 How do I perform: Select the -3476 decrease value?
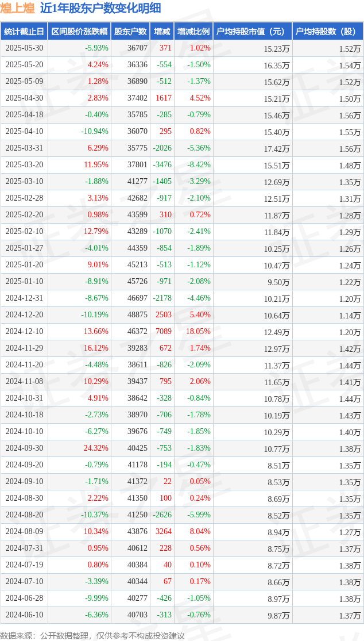pyautogui.click(x=162, y=165)
